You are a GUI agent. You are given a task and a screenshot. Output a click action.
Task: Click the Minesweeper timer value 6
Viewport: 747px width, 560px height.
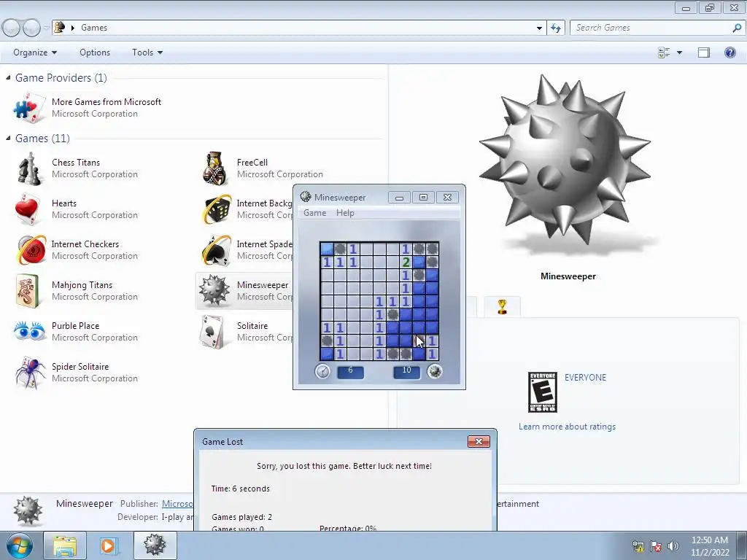[x=351, y=370]
